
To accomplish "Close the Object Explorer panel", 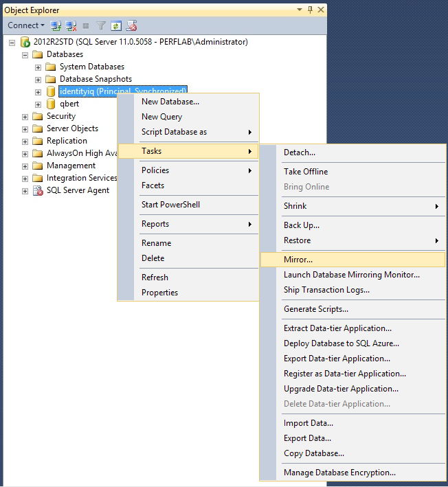I will click(321, 10).
